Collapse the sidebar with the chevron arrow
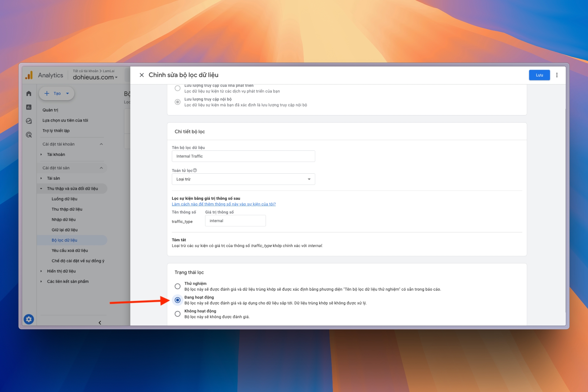 pos(100,322)
